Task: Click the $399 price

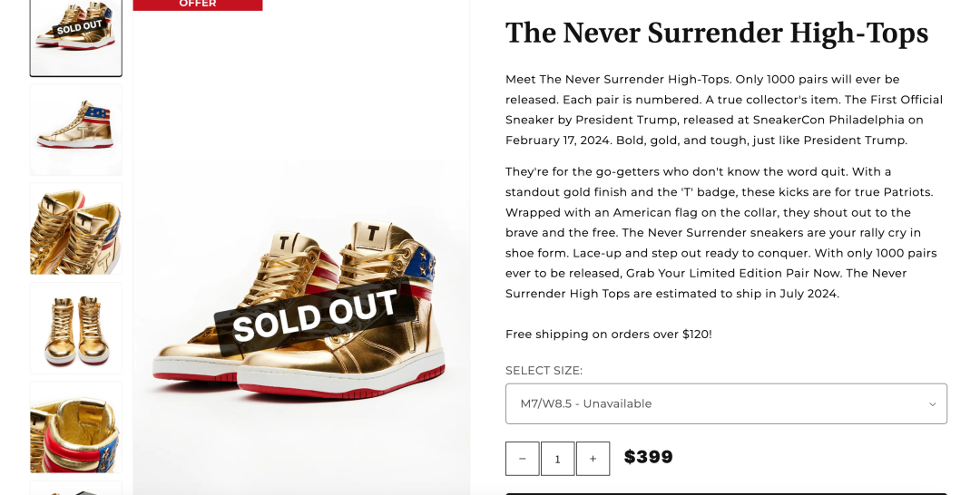Action: pyautogui.click(x=648, y=457)
